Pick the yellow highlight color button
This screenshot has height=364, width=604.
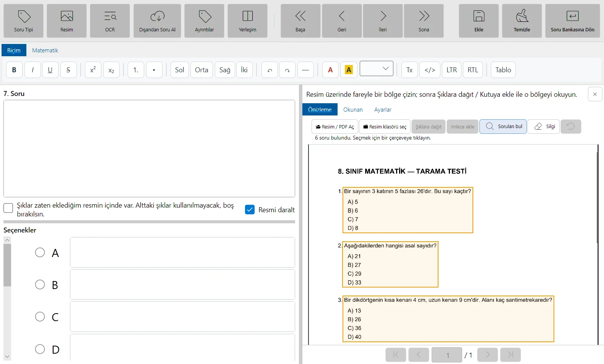(349, 70)
